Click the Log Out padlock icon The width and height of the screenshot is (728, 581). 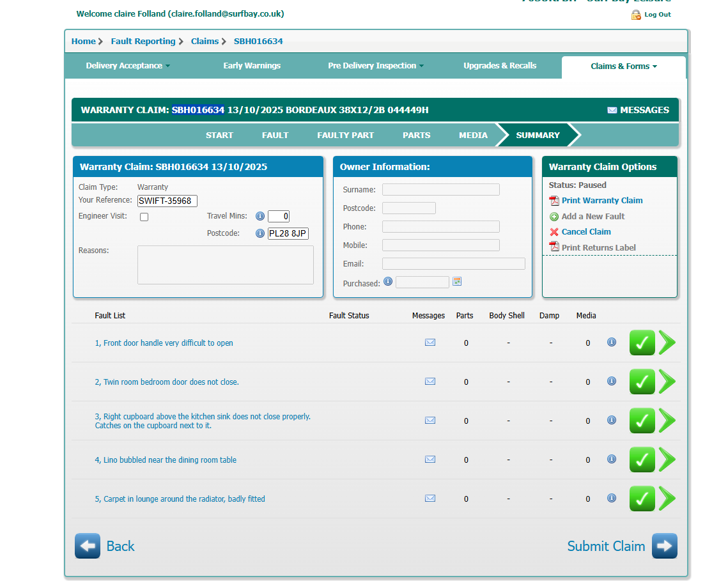tap(636, 15)
